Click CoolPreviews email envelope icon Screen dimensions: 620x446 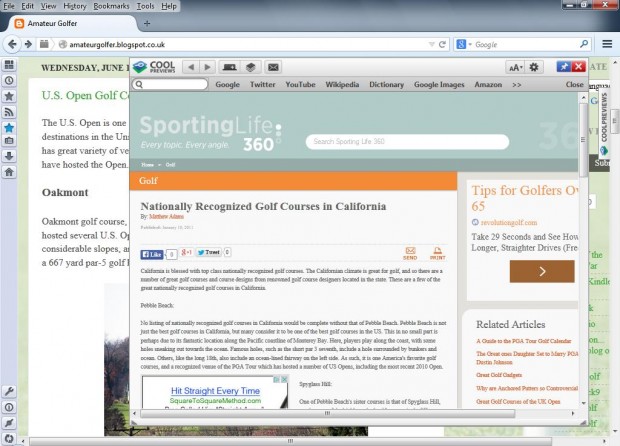[273, 67]
